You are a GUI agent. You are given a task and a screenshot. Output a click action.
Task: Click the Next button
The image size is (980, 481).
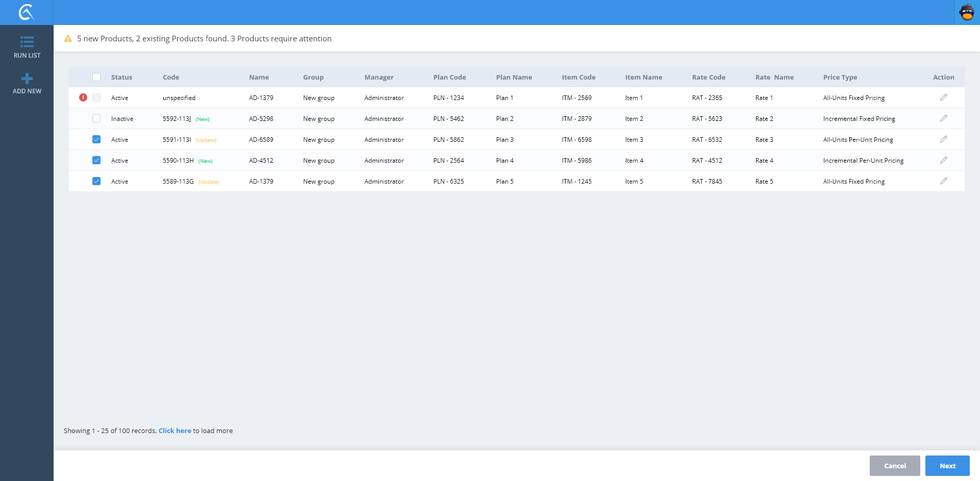(947, 466)
